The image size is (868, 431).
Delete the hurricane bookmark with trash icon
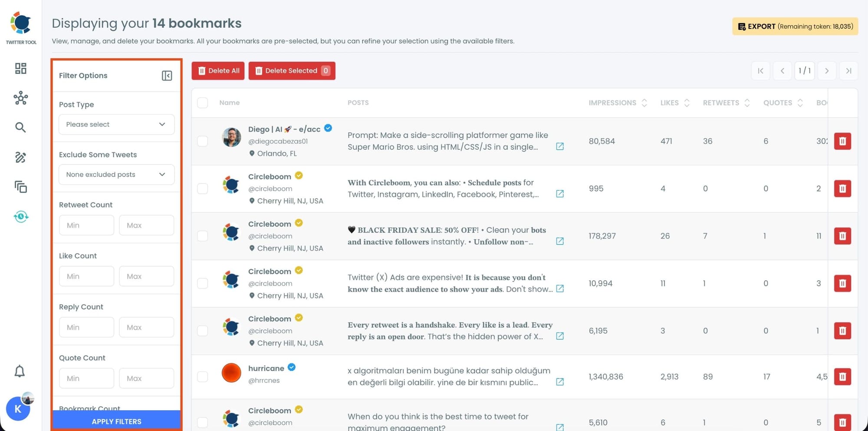(x=842, y=377)
